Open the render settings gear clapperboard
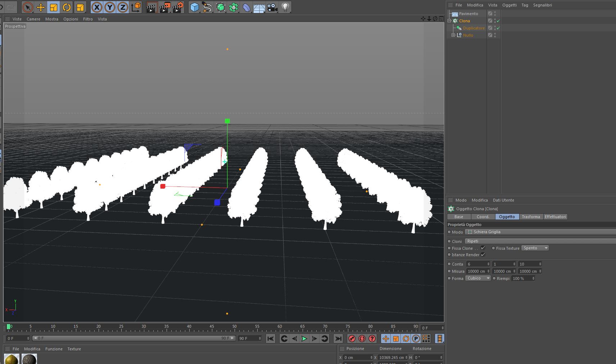This screenshot has height=364, width=616. tap(178, 7)
